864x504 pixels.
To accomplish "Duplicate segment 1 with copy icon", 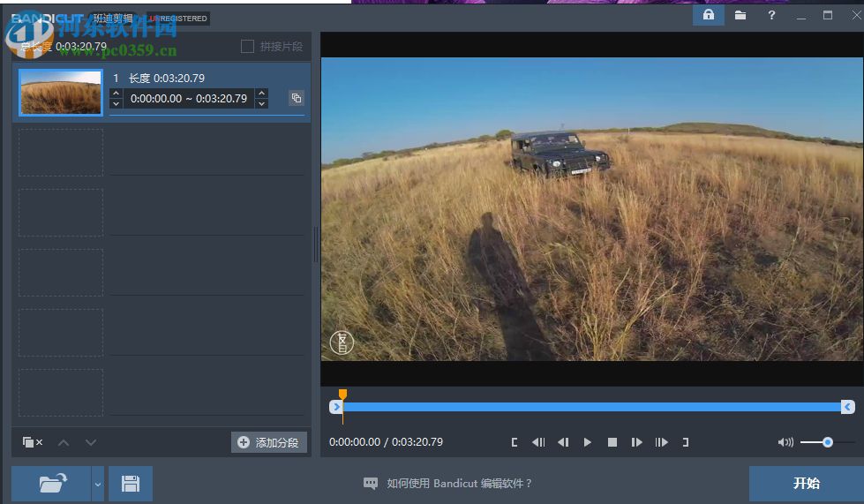I will [x=297, y=98].
